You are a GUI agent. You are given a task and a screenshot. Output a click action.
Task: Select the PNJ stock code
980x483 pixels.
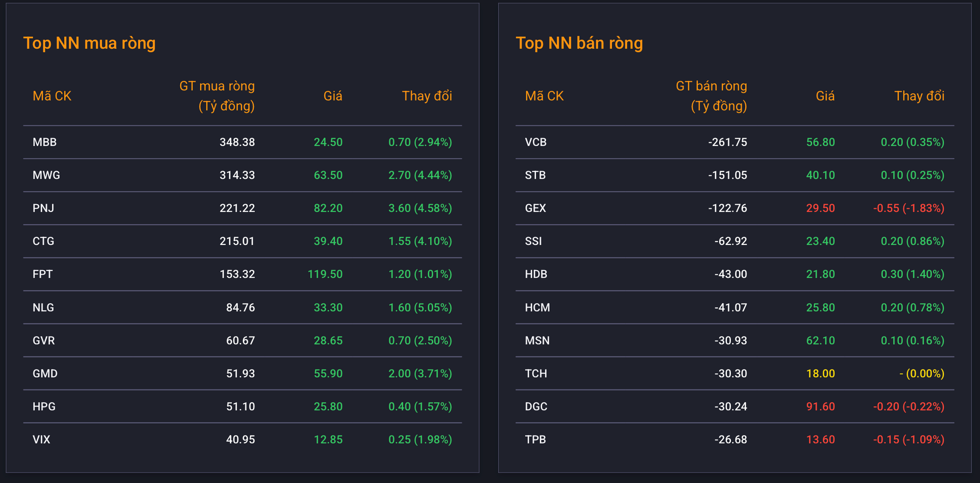pyautogui.click(x=43, y=208)
